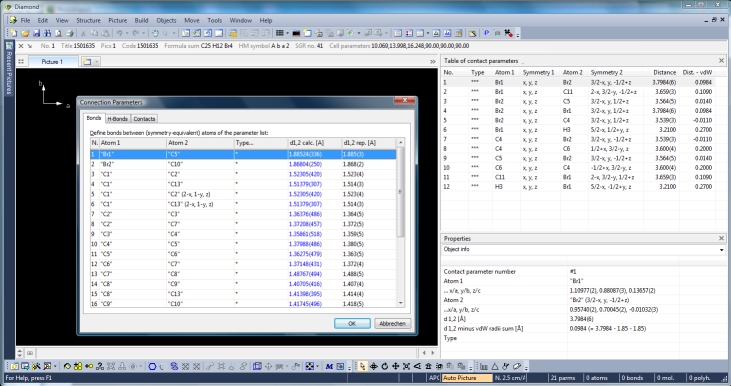Select the crosshair move tool in bottom toolbar
Image resolution: width=731 pixels, height=386 pixels.
373,366
